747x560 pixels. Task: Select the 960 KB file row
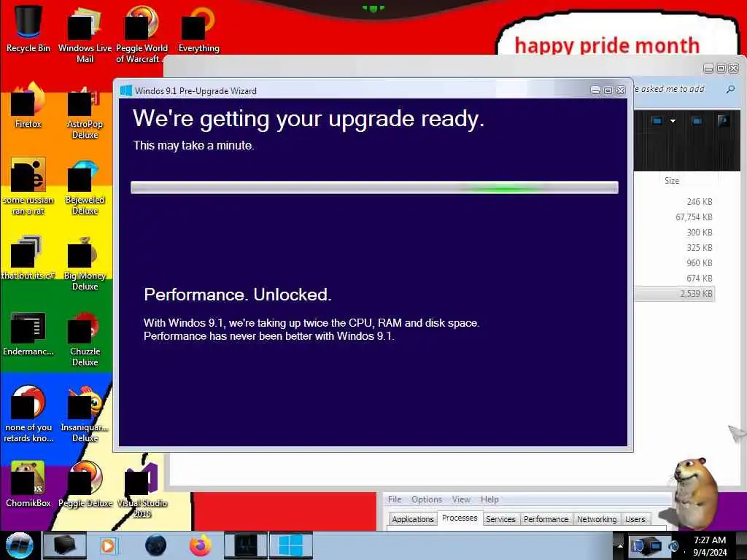tap(675, 262)
